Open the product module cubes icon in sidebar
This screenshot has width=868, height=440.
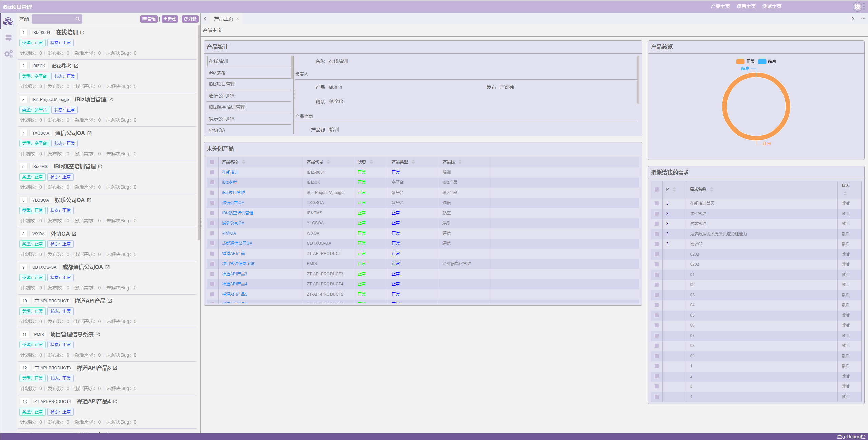pyautogui.click(x=8, y=21)
